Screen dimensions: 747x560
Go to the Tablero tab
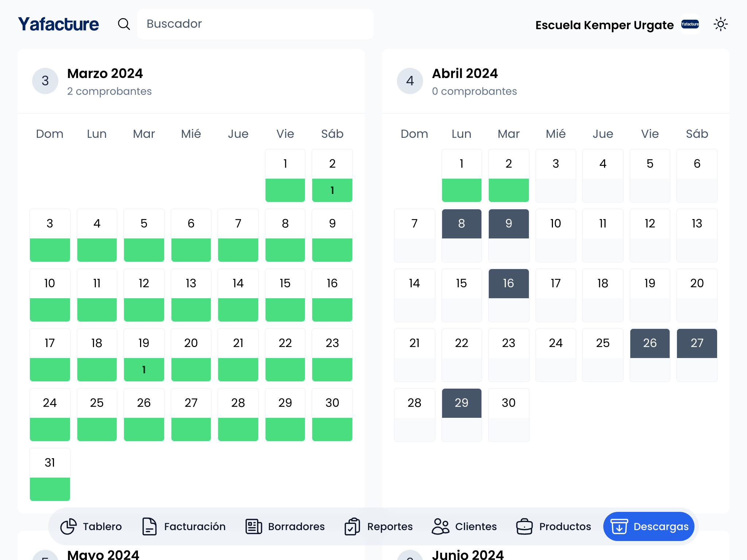click(x=91, y=526)
